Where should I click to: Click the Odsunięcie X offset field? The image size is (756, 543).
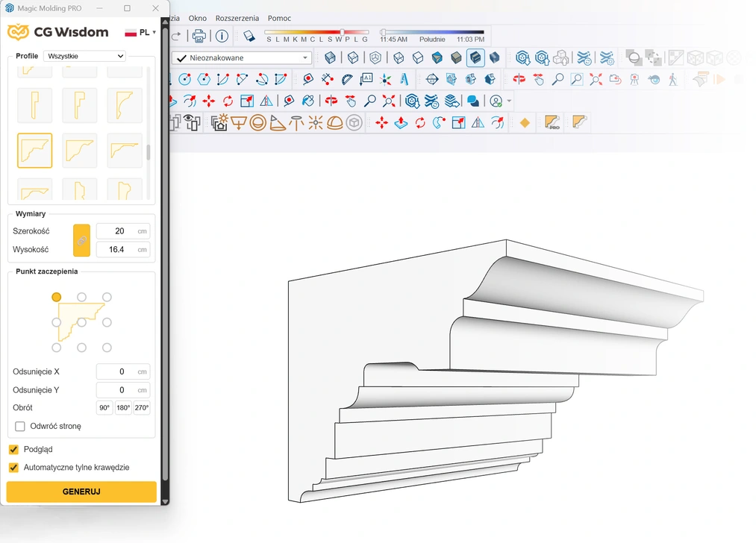point(123,371)
